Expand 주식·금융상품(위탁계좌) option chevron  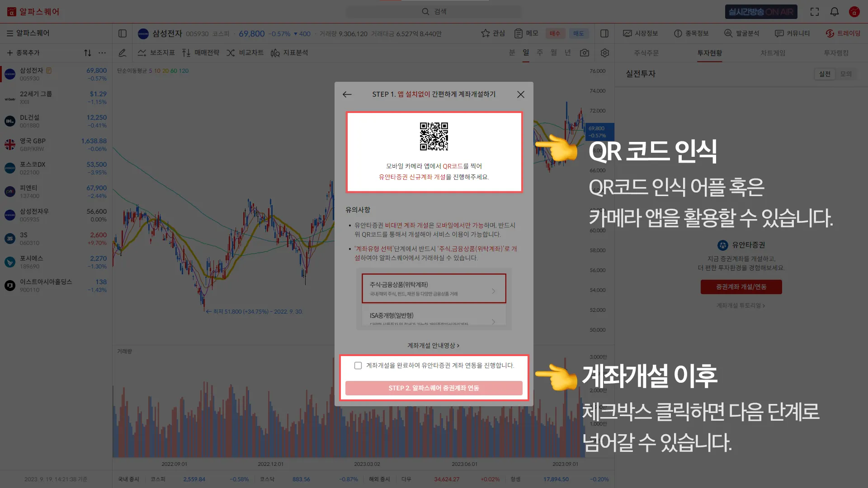point(493,291)
